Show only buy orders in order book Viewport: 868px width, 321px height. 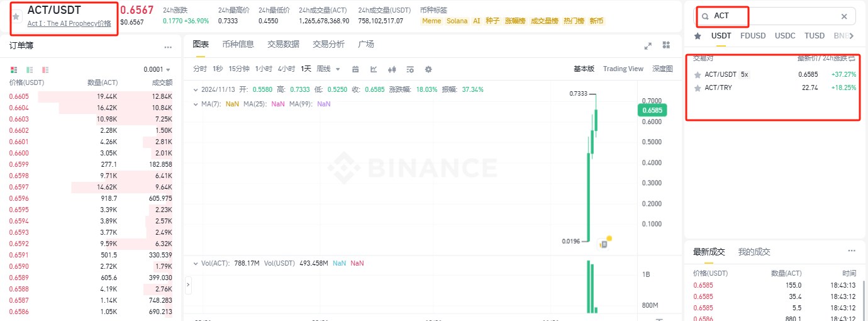coord(30,69)
